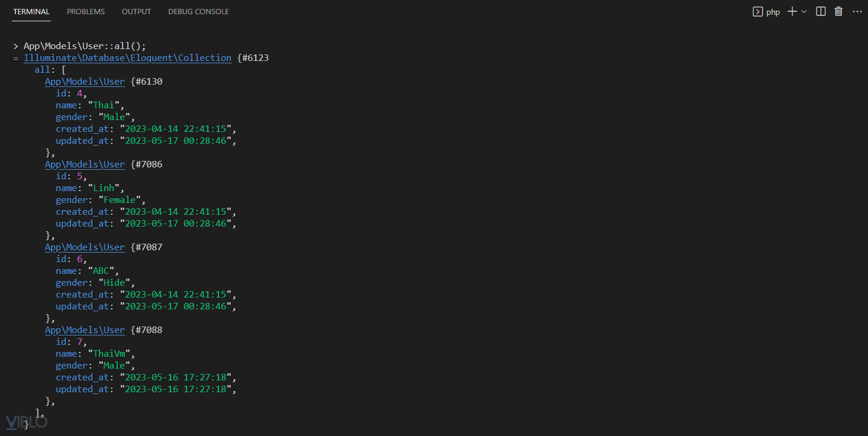This screenshot has height=436, width=868.
Task: Open the PROBLEMS tab
Action: [x=86, y=12]
